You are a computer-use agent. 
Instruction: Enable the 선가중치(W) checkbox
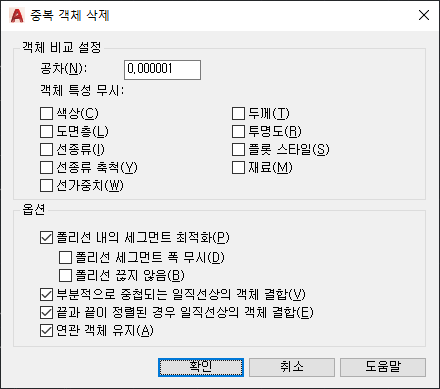tap(46, 185)
